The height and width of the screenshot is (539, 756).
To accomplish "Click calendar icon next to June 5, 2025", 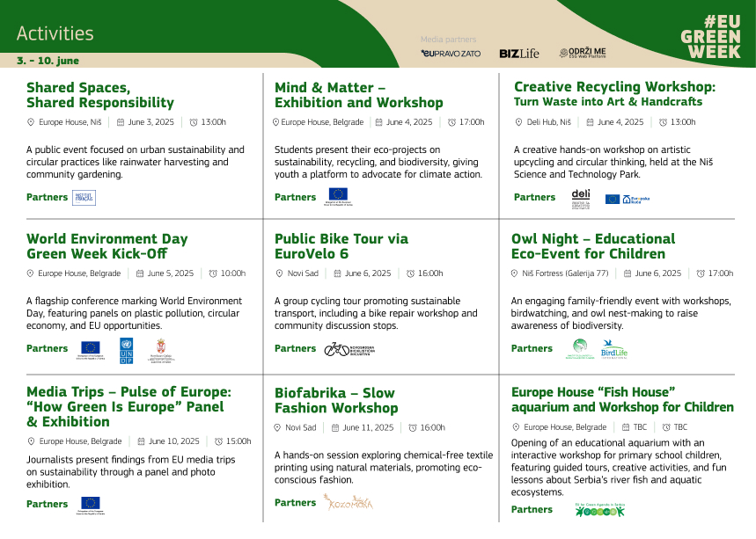I will point(140,273).
